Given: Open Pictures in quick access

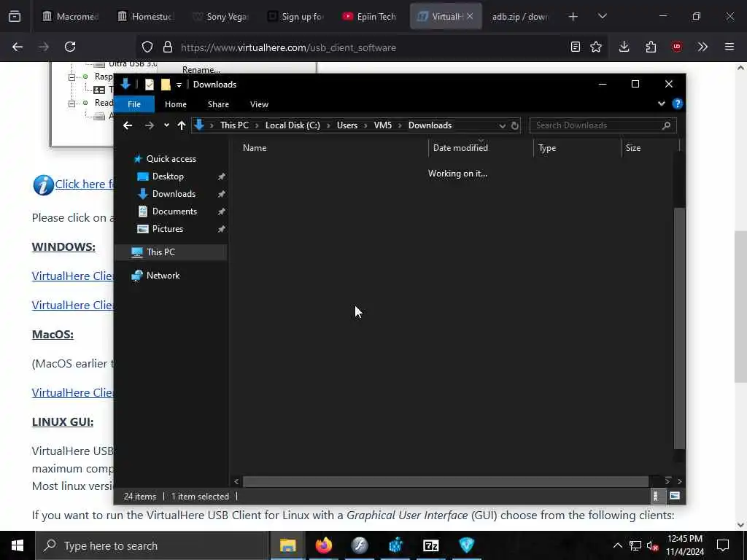Looking at the screenshot, I should click(x=168, y=229).
